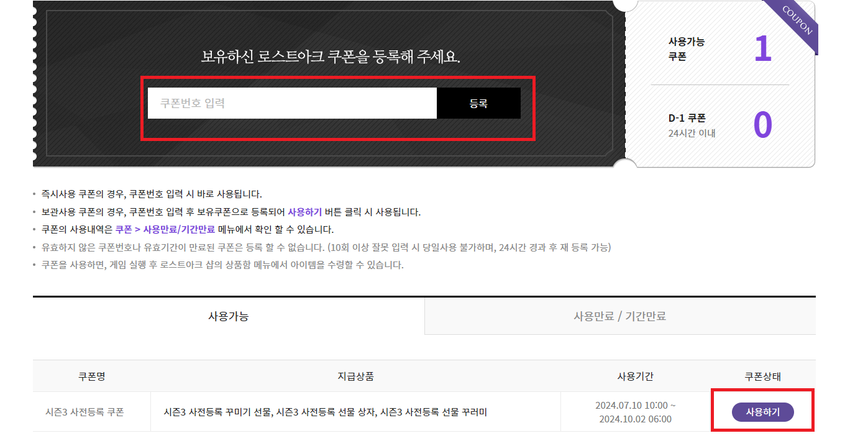Click the 쿠폰을 사용하면 notice line

pos(222,265)
